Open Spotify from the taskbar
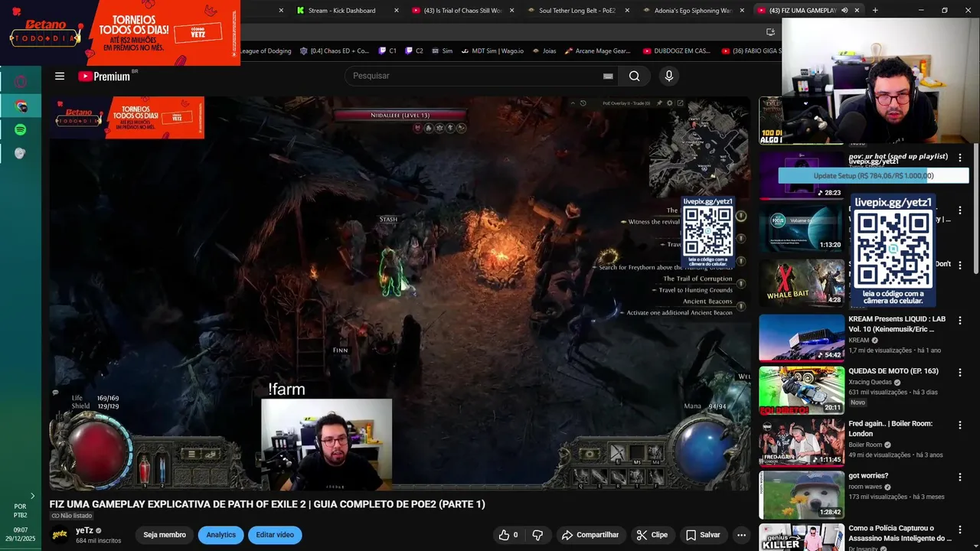 point(21,129)
